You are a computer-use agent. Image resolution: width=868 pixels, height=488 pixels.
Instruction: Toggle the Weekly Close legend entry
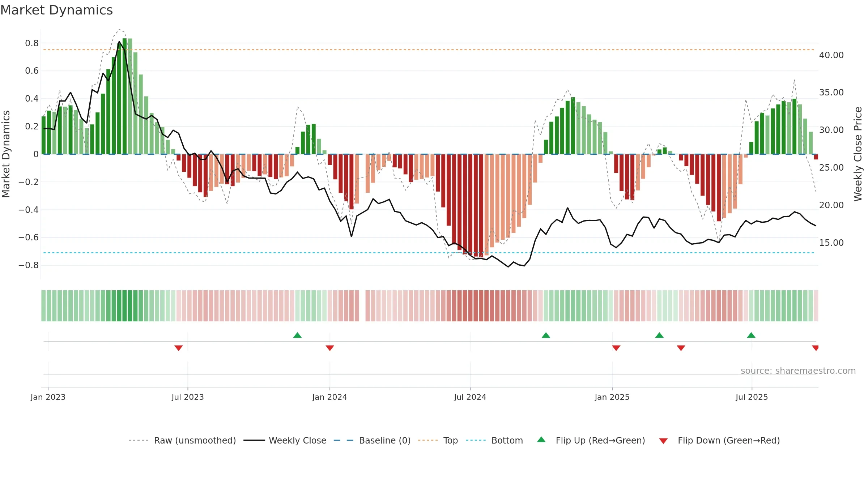tap(285, 440)
